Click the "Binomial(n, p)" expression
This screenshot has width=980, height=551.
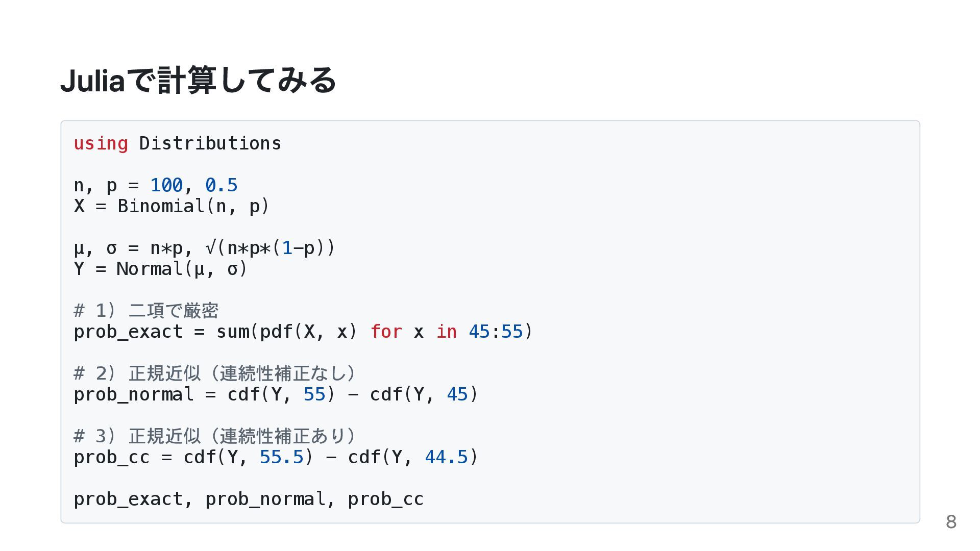click(x=193, y=206)
